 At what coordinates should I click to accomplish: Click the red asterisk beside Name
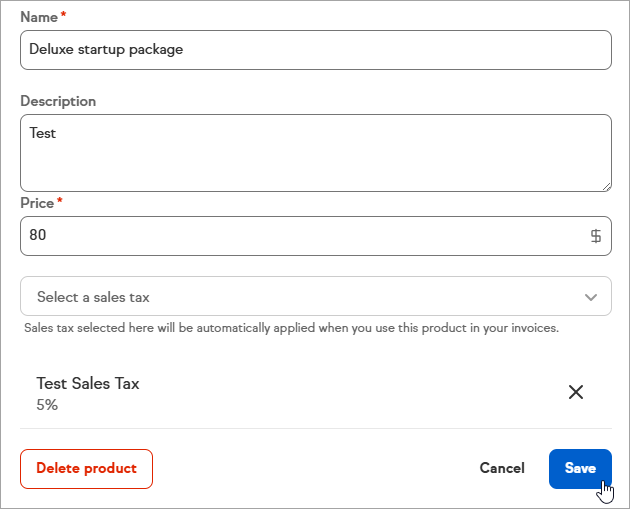tap(62, 16)
